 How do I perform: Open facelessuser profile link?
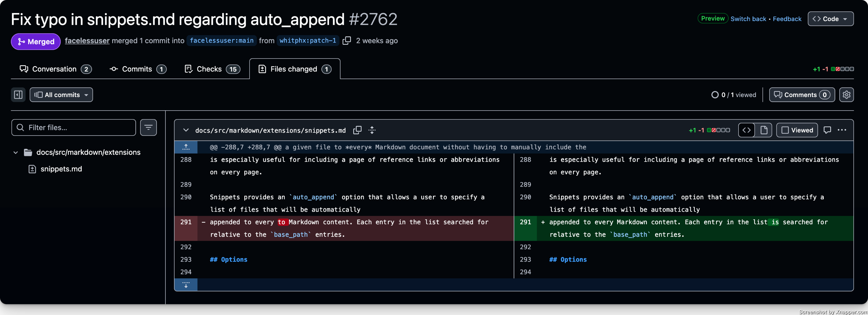[87, 41]
